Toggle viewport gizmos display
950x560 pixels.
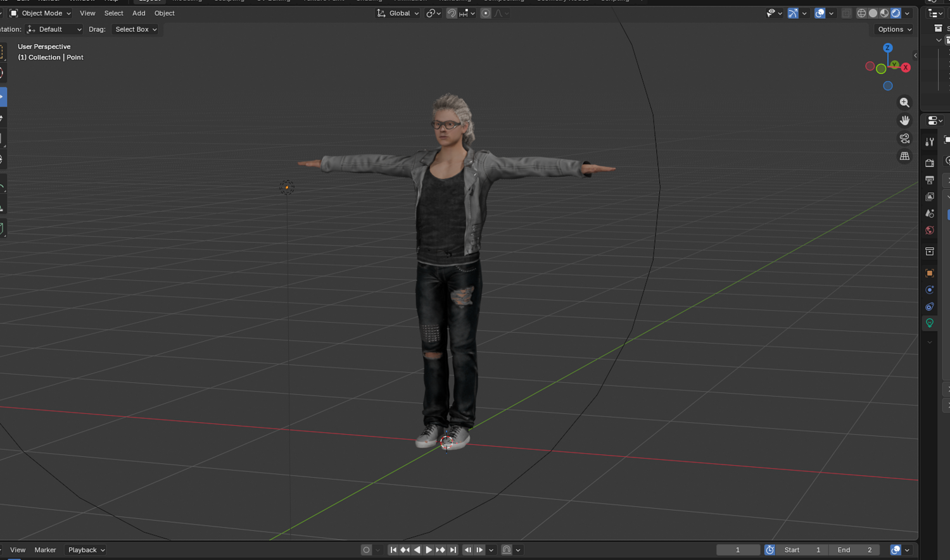(x=793, y=13)
